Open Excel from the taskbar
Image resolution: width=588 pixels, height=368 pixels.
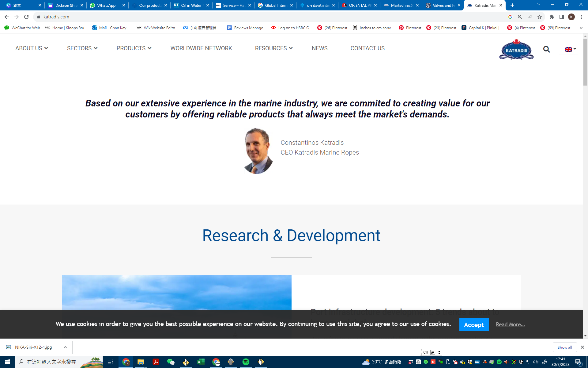tap(201, 362)
